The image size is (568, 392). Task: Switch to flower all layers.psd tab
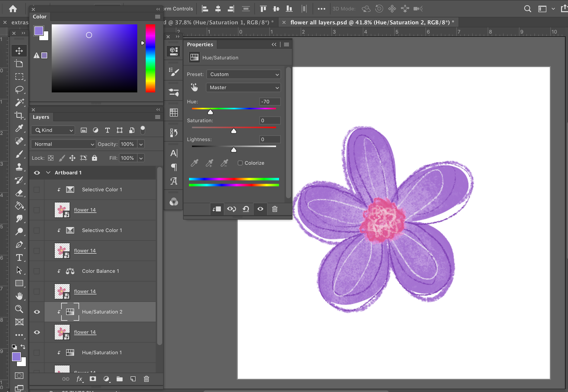[372, 22]
